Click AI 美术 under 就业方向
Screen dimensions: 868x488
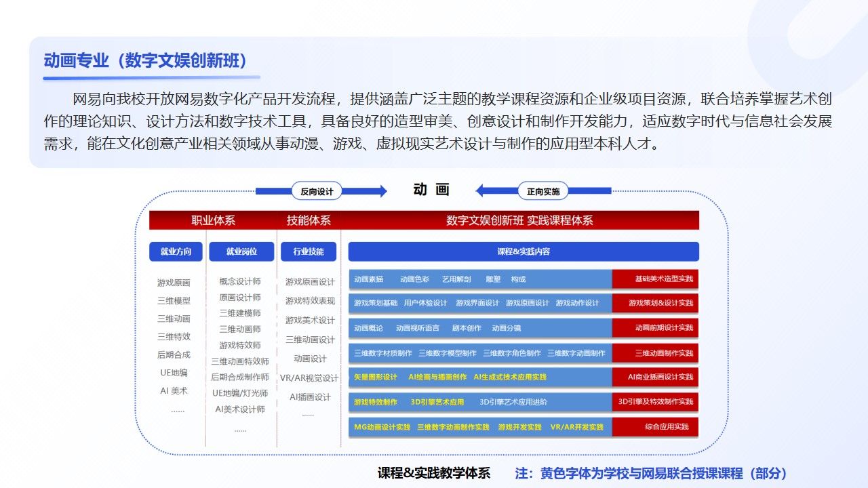(x=174, y=390)
